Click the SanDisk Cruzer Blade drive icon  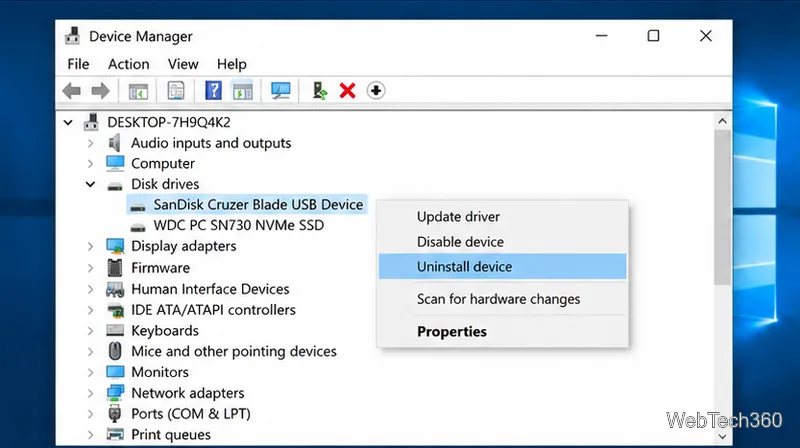137,207
